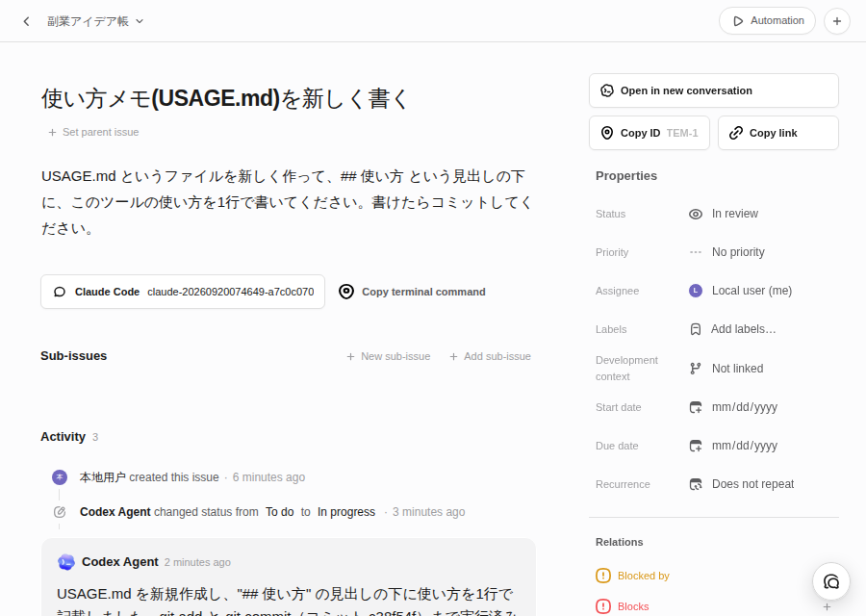Click the icon on Open in new conversation
Image resolution: width=866 pixels, height=616 pixels.
[607, 90]
